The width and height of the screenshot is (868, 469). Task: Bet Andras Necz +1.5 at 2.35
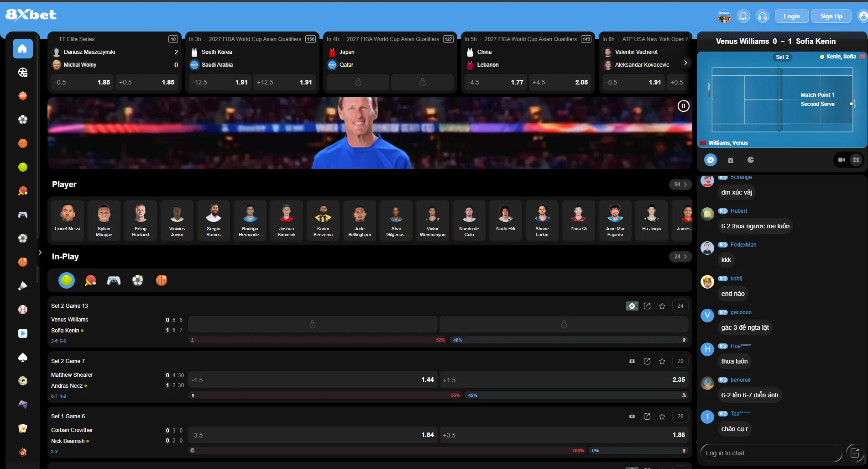564,380
